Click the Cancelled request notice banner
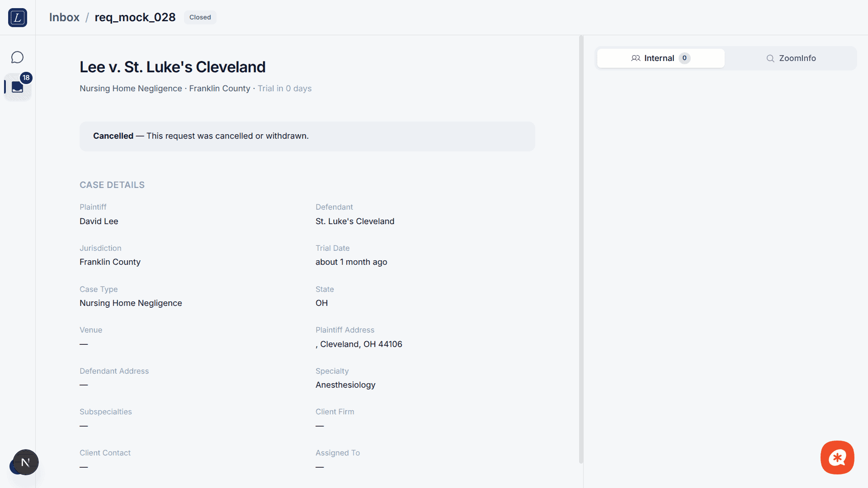The image size is (868, 488). [307, 136]
